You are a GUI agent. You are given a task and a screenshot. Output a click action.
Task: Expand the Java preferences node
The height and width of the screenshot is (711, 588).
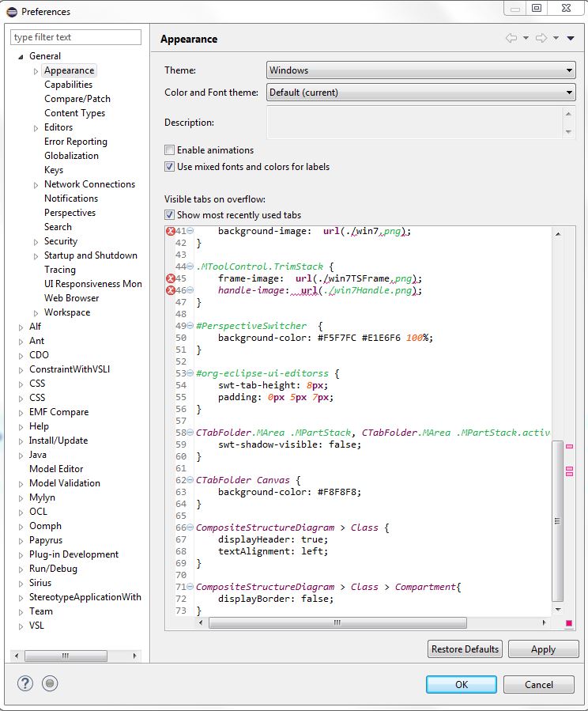point(21,456)
